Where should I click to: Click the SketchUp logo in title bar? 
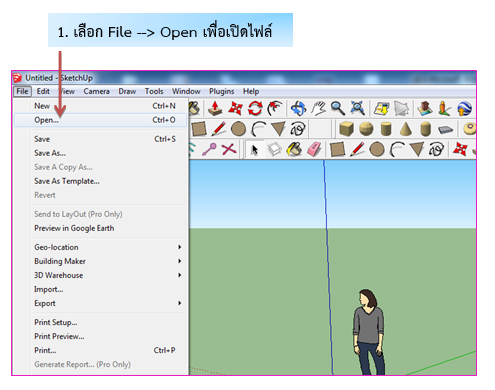pyautogui.click(x=17, y=78)
